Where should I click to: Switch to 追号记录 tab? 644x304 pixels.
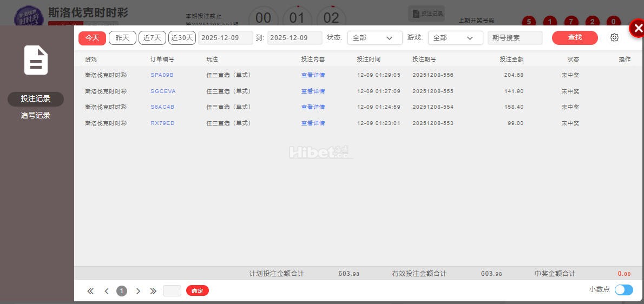click(36, 115)
